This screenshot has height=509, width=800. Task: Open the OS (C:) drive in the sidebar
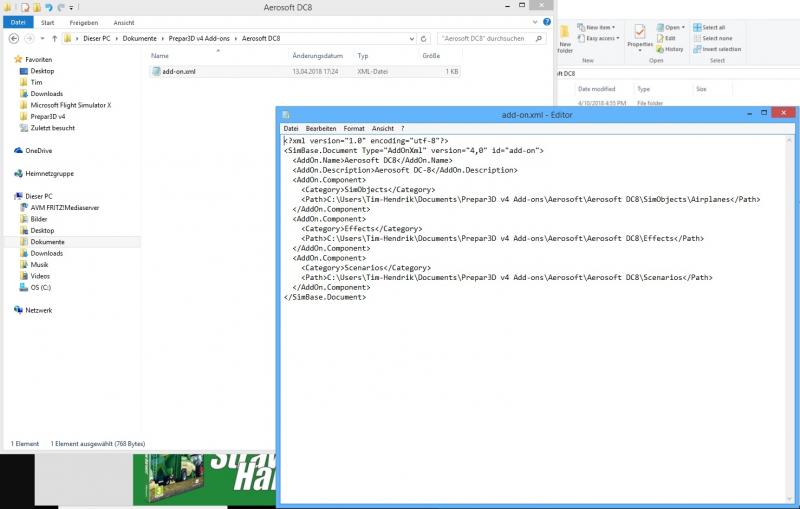pos(40,287)
